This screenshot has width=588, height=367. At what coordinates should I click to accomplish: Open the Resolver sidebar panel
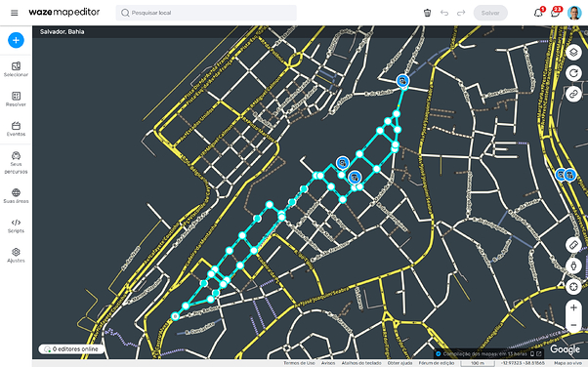point(16,100)
